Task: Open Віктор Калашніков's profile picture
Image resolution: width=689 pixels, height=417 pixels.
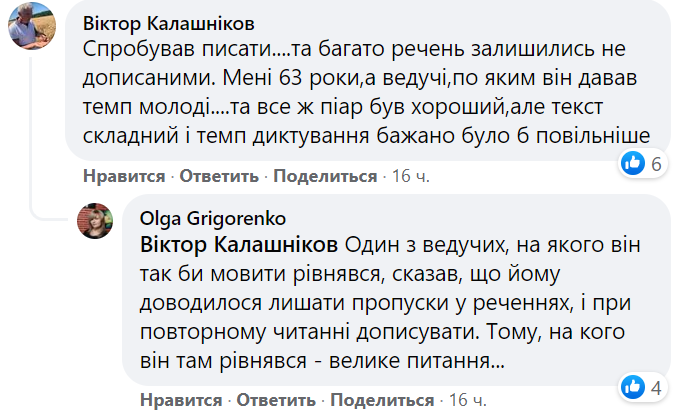Action: 30,29
